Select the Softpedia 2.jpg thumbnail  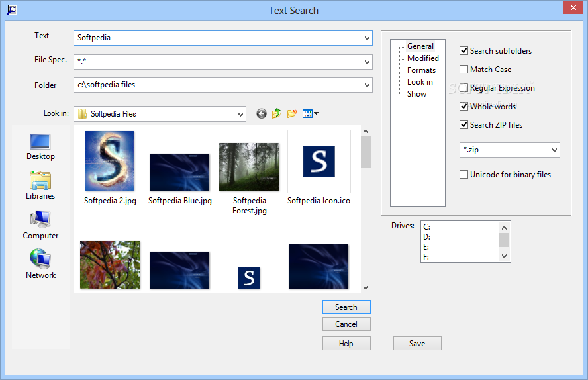[x=109, y=161]
